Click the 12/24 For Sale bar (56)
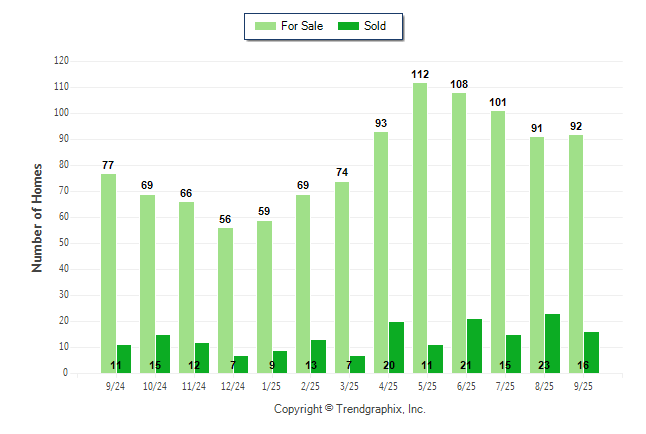The width and height of the screenshot is (646, 434). pyautogui.click(x=225, y=300)
